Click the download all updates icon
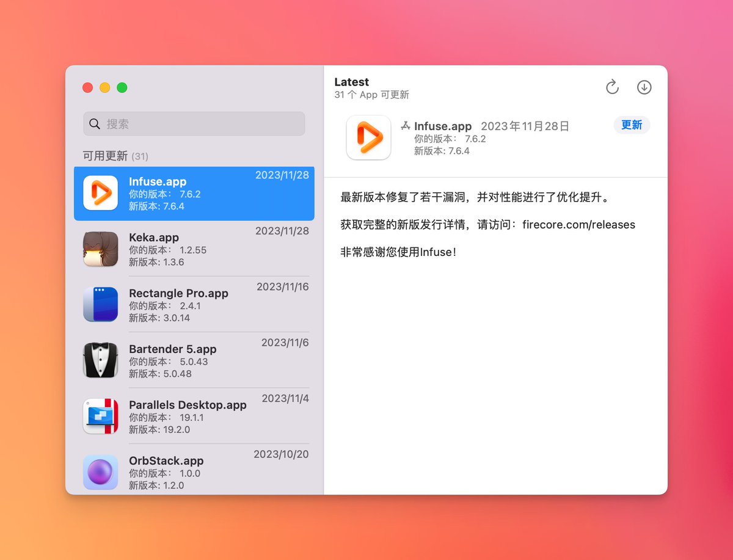This screenshot has width=733, height=560. 644,87
